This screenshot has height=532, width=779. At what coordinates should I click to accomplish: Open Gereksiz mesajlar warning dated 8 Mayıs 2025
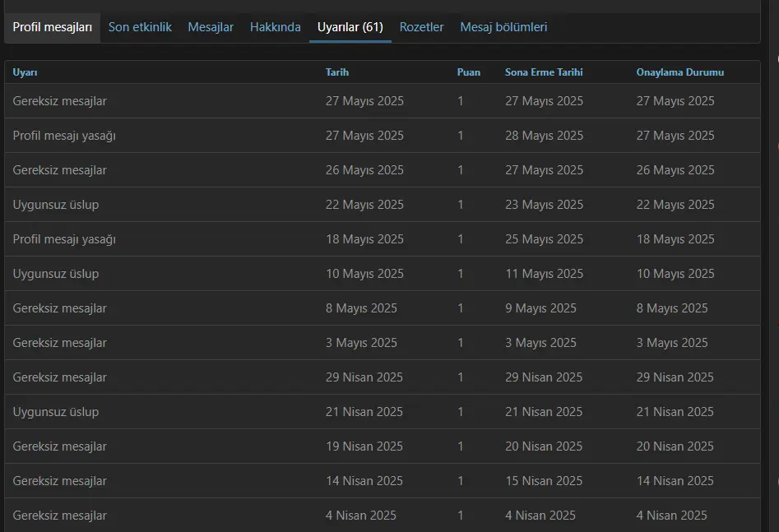tap(59, 308)
